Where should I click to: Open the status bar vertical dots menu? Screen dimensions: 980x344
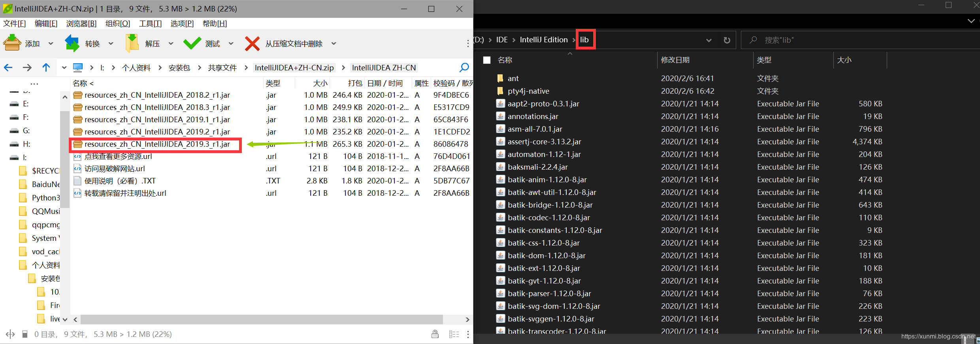coord(468,335)
